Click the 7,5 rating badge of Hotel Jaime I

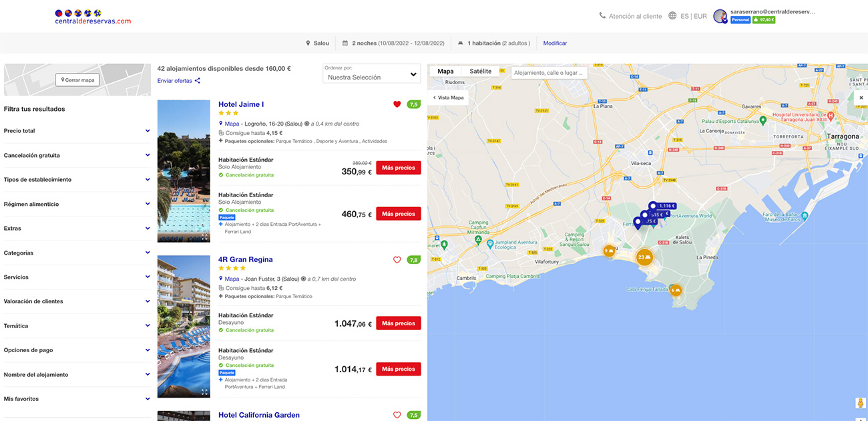[414, 104]
